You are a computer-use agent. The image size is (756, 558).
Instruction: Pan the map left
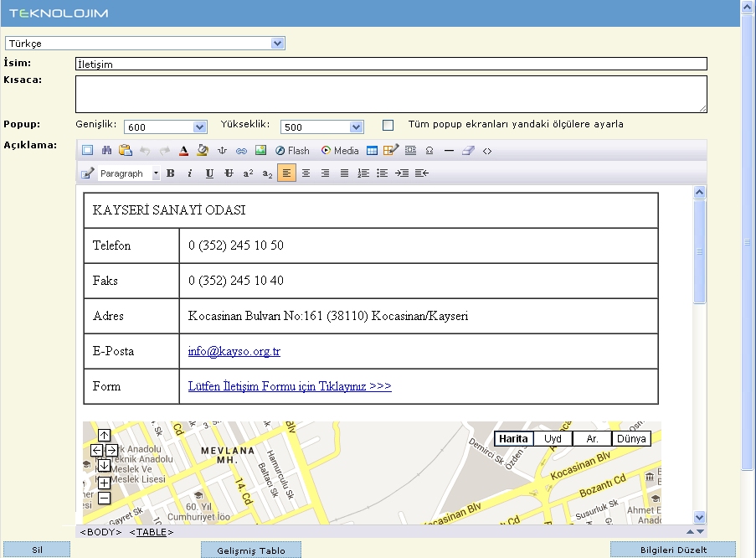point(96,451)
